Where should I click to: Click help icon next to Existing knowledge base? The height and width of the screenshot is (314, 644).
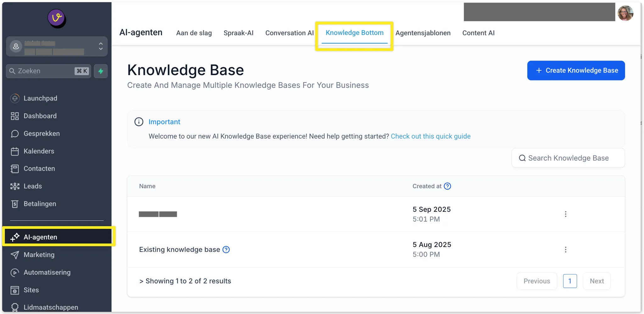point(226,250)
